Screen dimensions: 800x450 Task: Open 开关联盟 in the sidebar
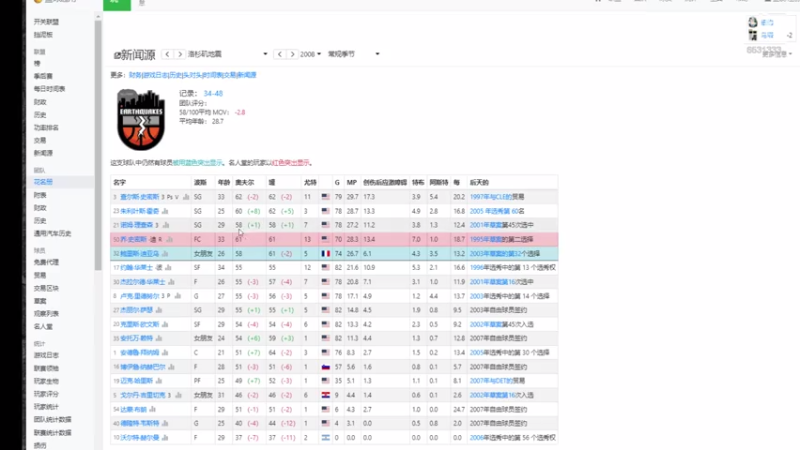click(46, 22)
